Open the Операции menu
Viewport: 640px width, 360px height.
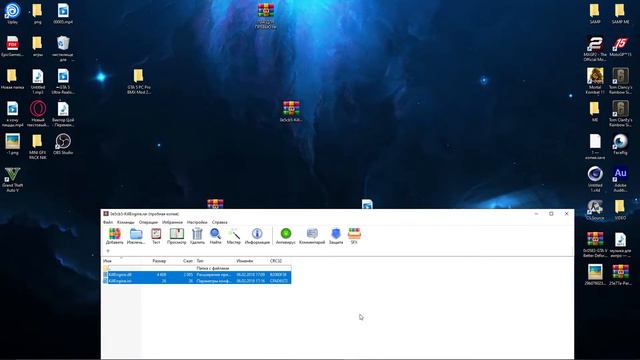coord(148,222)
